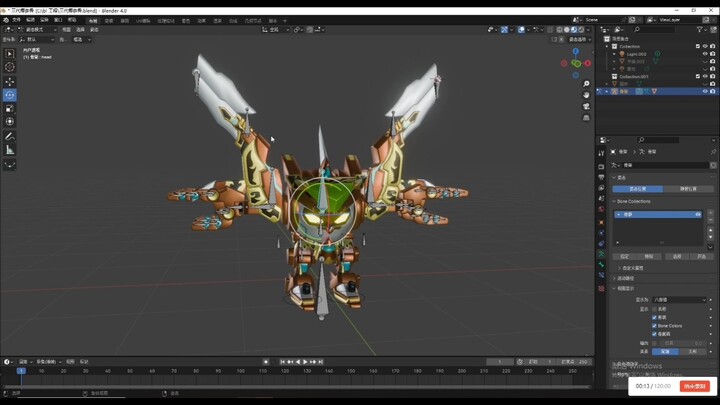Open the 'Display As' octahedral dropdown
Image resolution: width=720 pixels, height=405 pixels.
680,300
